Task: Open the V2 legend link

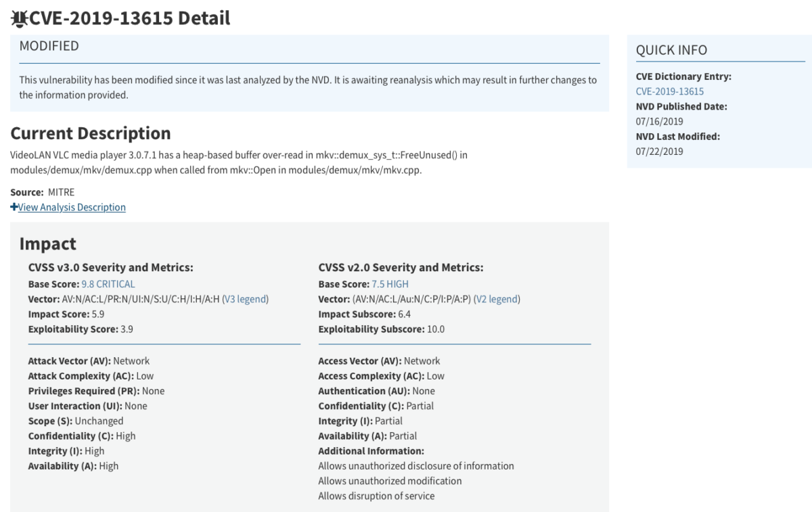Action: coord(497,299)
